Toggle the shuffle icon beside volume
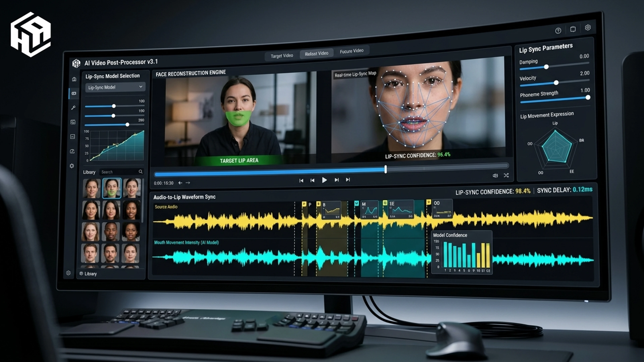 [x=506, y=175]
